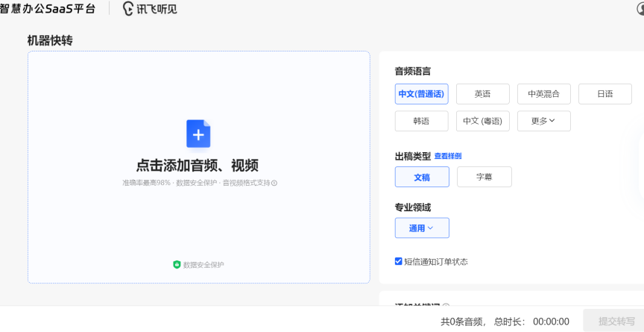This screenshot has height=332, width=644.
Task: Open the 通用 professional field dropdown
Action: (x=422, y=228)
